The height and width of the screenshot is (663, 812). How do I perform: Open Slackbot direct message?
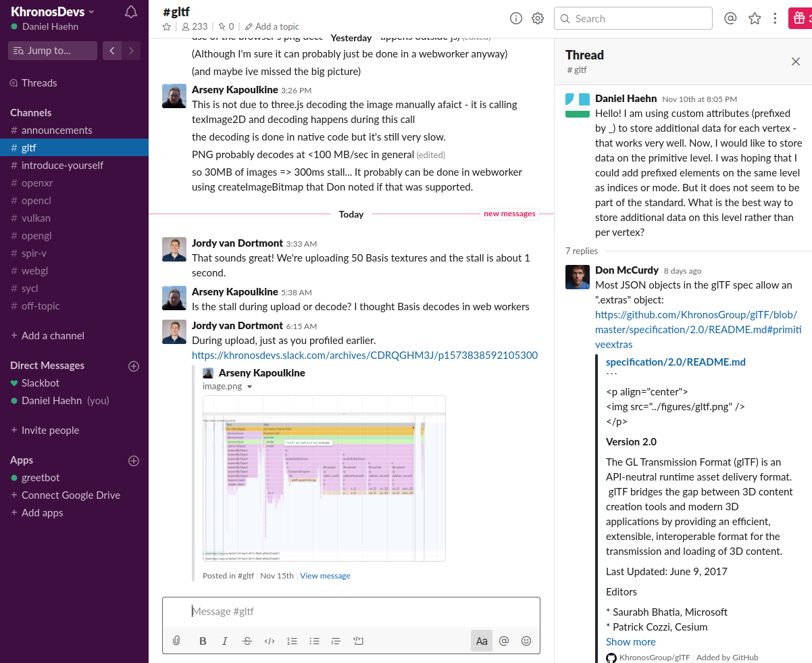74,383
